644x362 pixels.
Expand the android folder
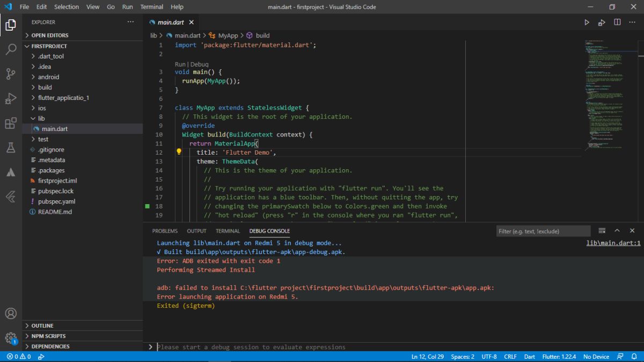pos(83,77)
